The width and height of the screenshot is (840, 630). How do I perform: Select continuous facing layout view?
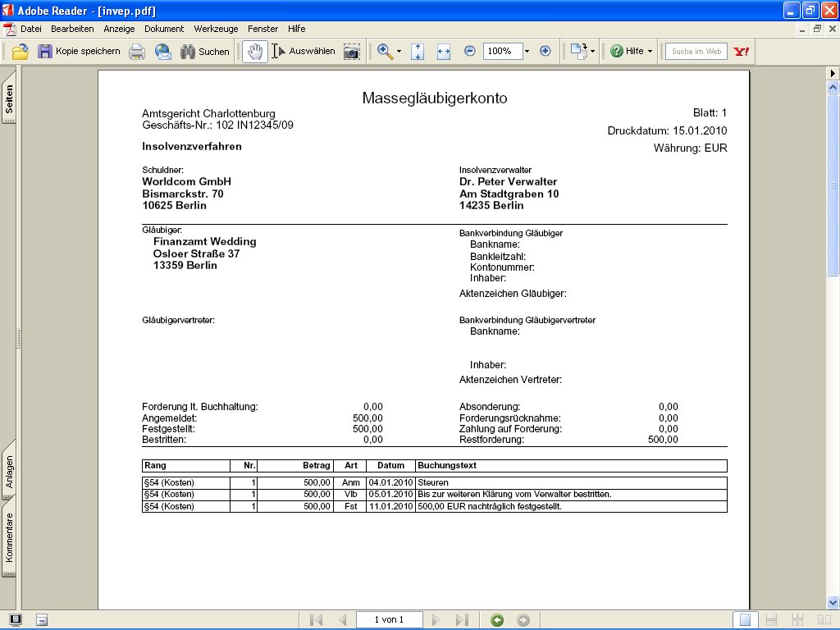click(797, 620)
